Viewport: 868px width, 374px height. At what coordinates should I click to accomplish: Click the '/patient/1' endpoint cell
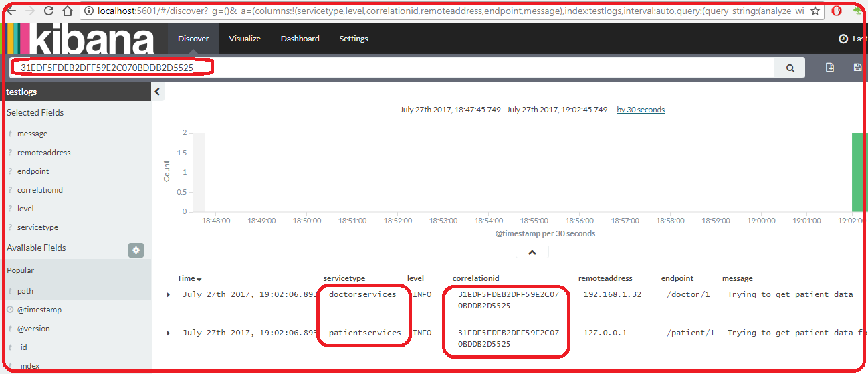(691, 333)
